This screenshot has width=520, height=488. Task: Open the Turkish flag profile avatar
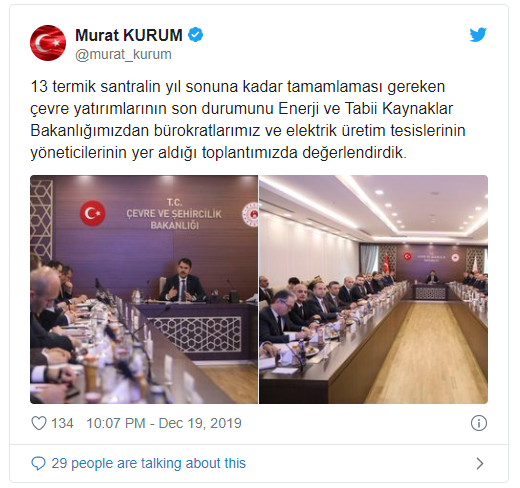tap(48, 43)
